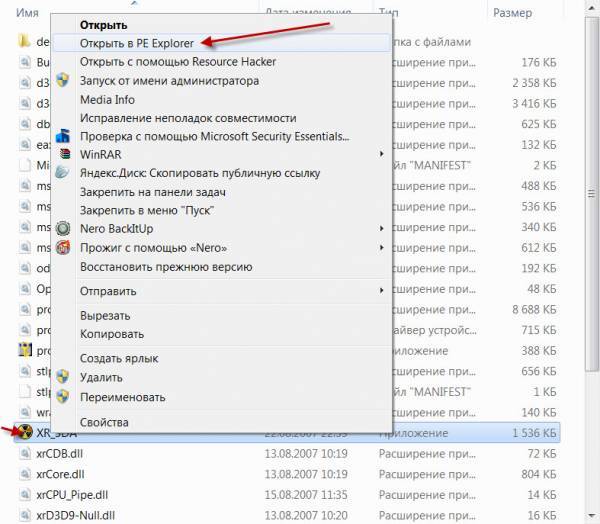600x524 pixels.
Task: Click the red Nero burn icon
Action: (x=63, y=248)
